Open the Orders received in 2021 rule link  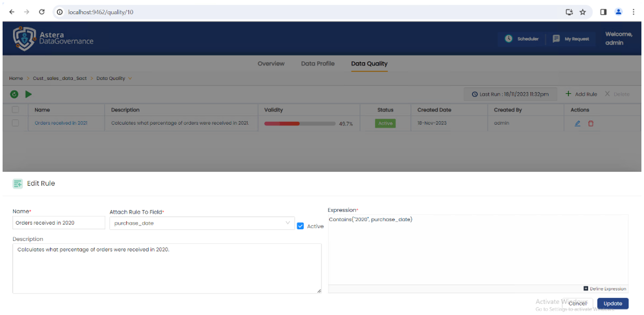(61, 123)
